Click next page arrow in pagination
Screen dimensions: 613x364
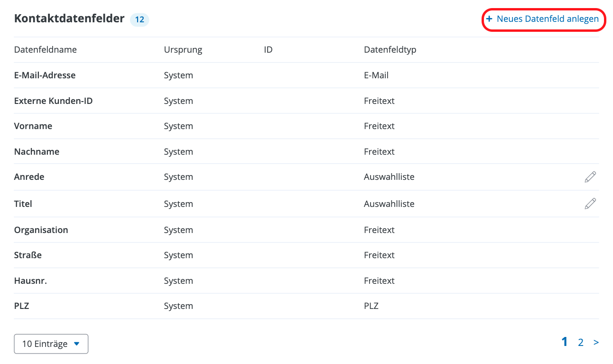tap(596, 342)
